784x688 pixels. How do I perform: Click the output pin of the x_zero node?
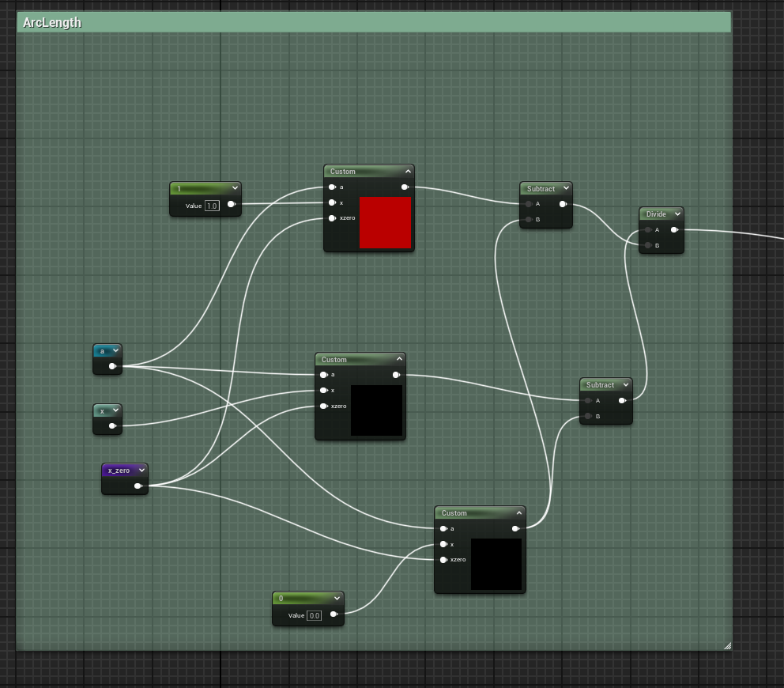[x=138, y=486]
